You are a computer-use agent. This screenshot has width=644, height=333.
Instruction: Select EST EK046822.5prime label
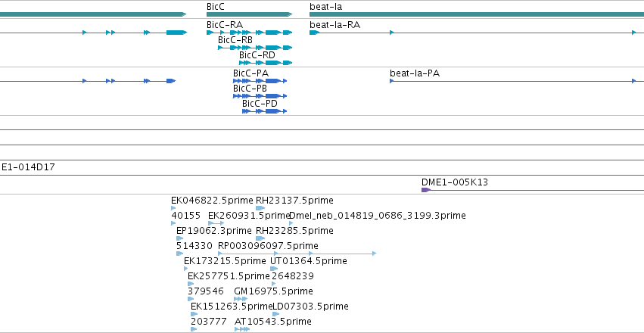[212, 201]
